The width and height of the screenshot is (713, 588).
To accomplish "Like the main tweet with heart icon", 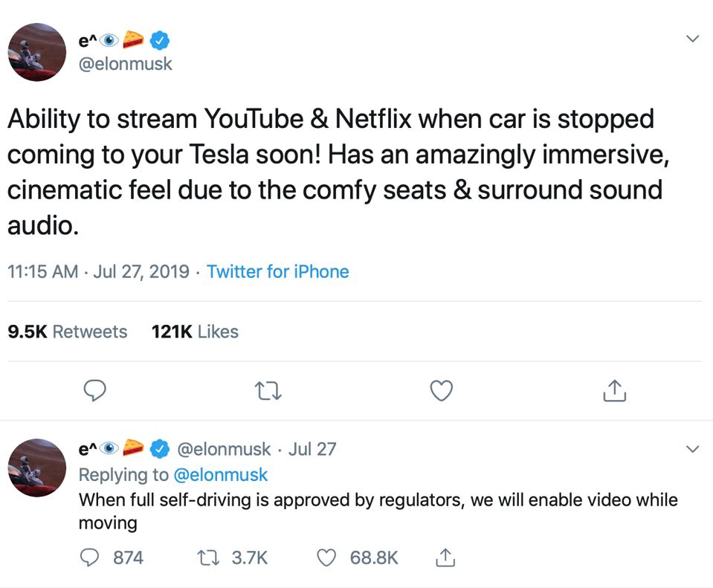I will coord(442,390).
